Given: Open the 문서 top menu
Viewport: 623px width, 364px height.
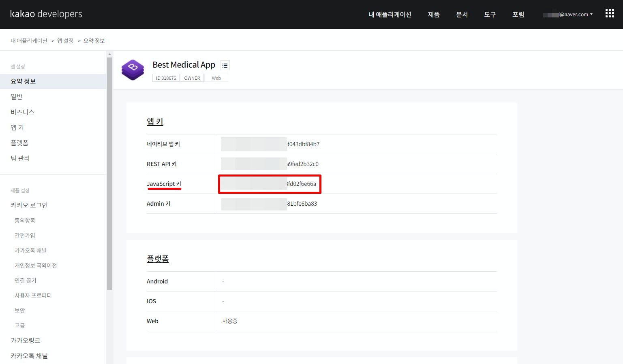Looking at the screenshot, I should (x=462, y=14).
